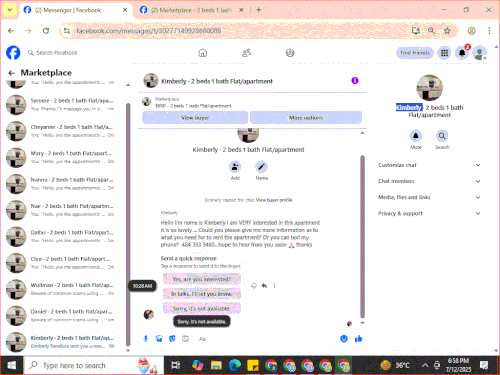The height and width of the screenshot is (375, 500).
Task: Click the taskbar Type here to search box
Action: pos(94,365)
